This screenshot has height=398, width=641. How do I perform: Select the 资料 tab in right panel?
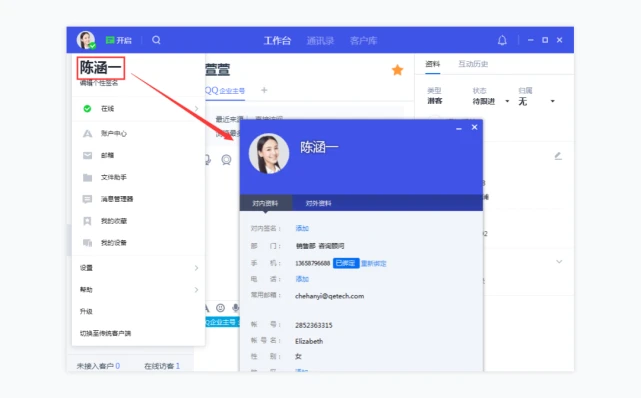point(433,64)
